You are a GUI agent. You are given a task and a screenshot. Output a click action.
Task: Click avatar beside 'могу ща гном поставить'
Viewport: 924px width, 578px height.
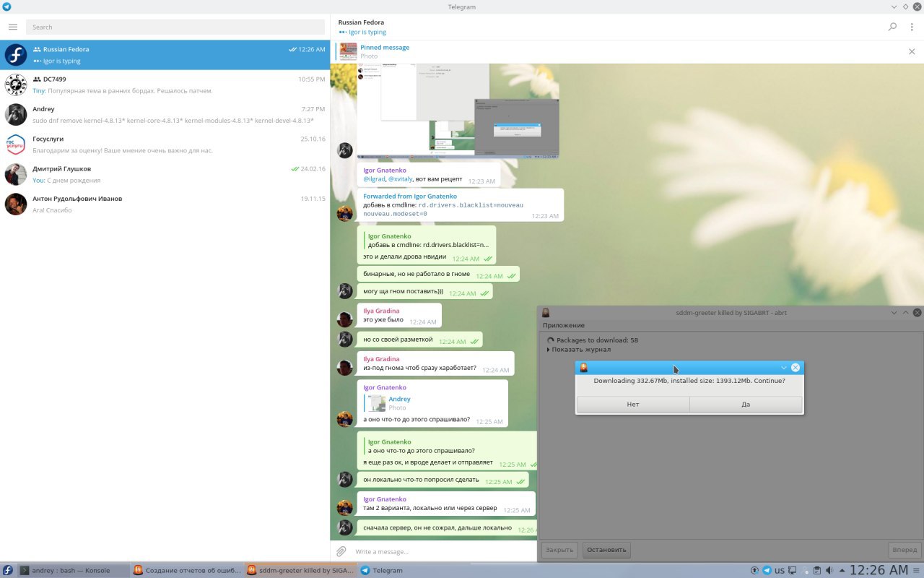pos(345,290)
